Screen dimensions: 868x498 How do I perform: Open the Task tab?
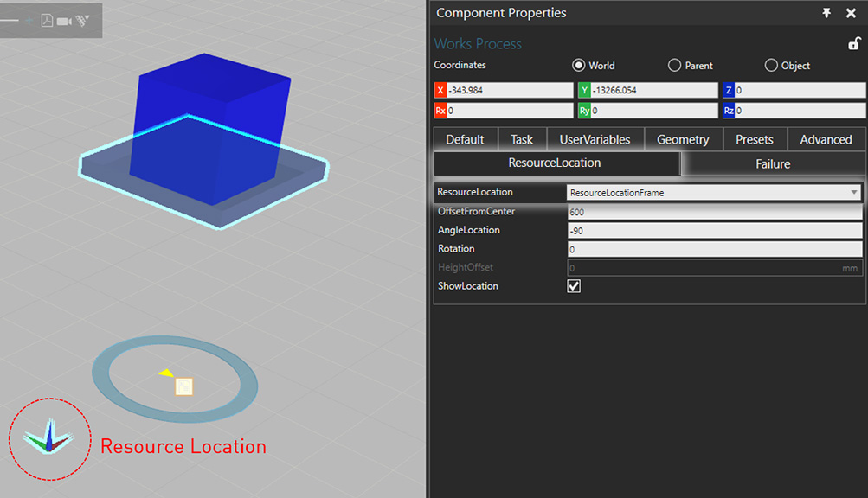click(522, 139)
